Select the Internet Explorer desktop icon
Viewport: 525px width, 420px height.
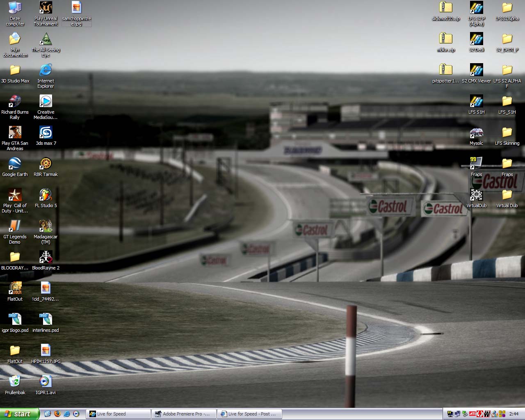click(x=46, y=76)
